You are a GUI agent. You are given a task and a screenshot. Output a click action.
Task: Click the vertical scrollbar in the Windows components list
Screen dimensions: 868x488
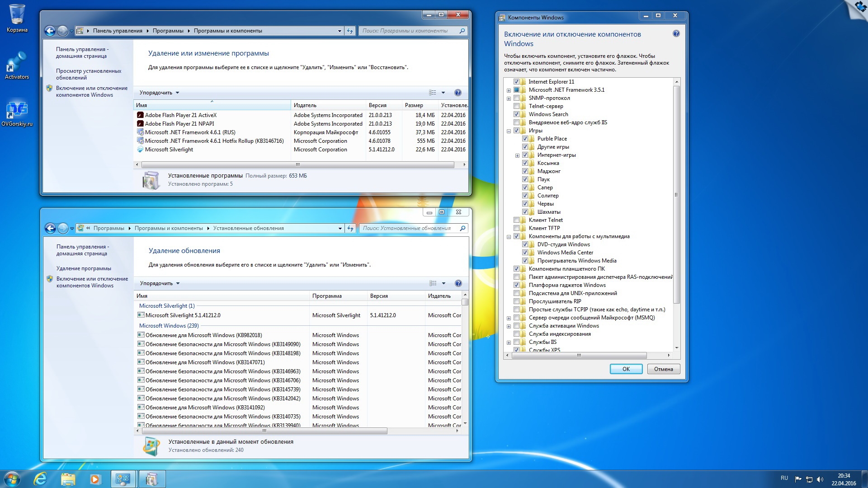click(x=676, y=194)
